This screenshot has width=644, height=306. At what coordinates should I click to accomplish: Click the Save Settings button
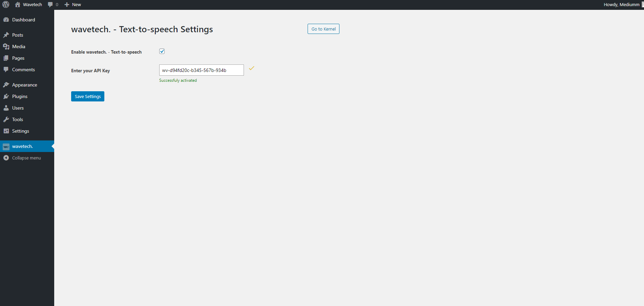click(88, 96)
